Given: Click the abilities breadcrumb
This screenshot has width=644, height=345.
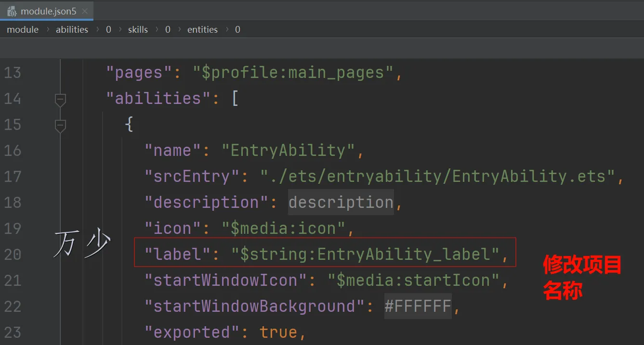Looking at the screenshot, I should pos(72,29).
